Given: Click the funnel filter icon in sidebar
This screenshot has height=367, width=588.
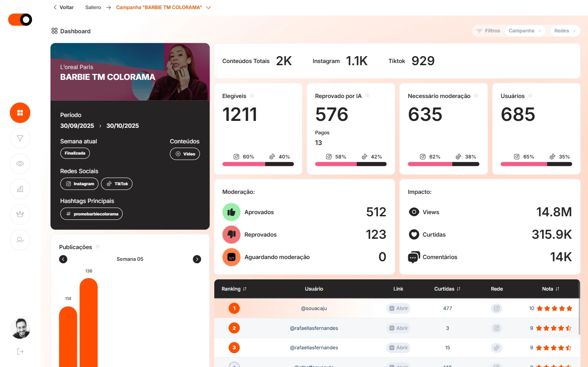Looking at the screenshot, I should (20, 139).
